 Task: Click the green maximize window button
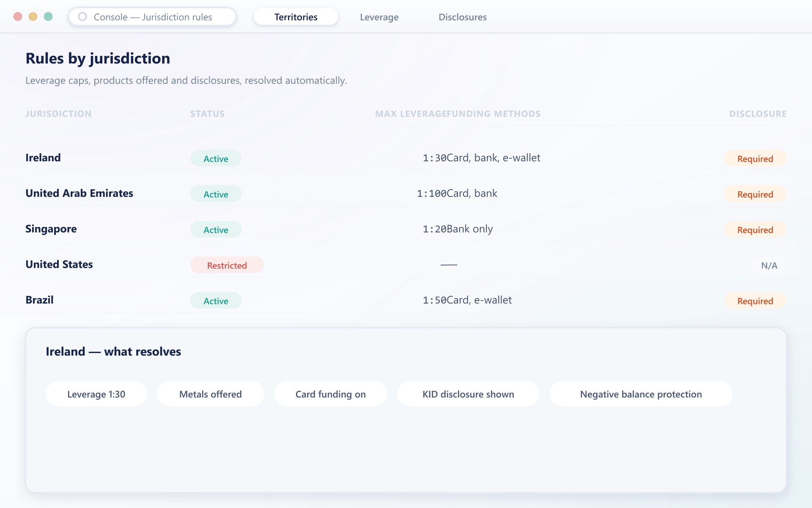click(48, 17)
